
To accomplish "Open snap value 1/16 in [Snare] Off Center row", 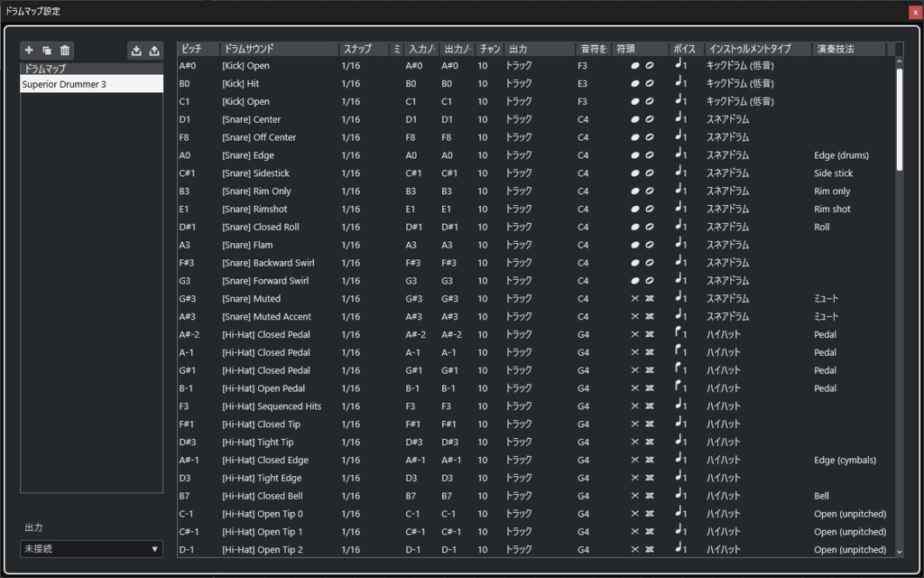I will [351, 137].
